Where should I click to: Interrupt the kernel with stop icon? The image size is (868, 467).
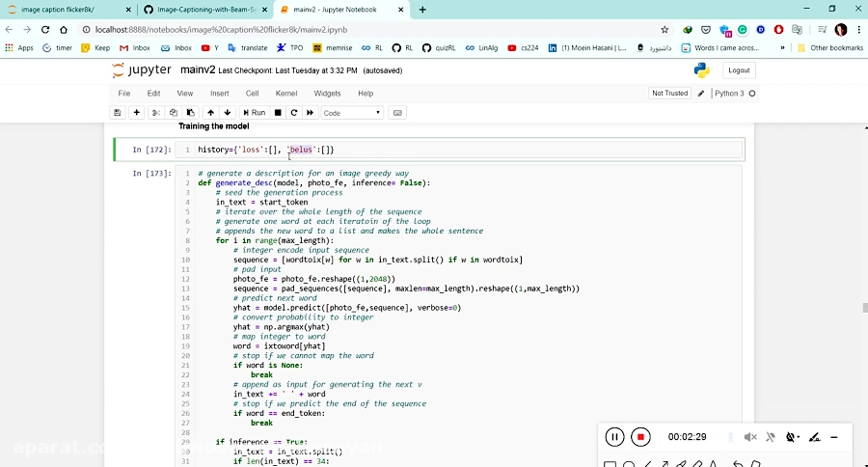(278, 113)
